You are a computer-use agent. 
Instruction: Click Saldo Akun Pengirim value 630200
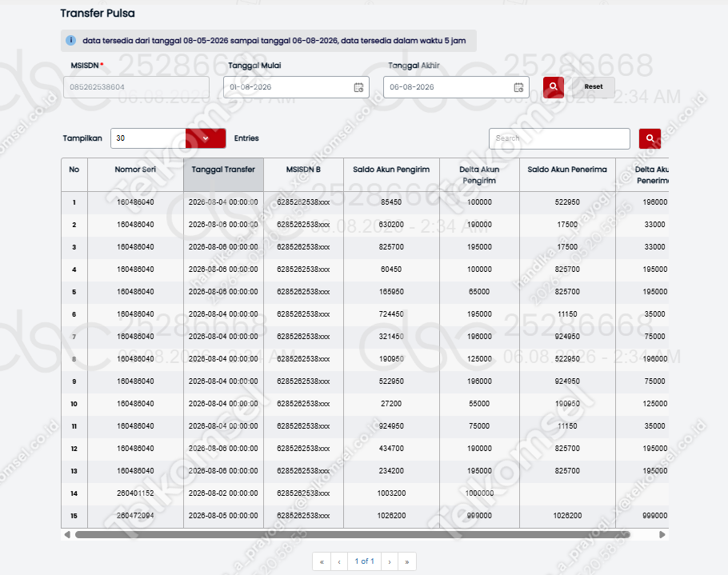[391, 225]
